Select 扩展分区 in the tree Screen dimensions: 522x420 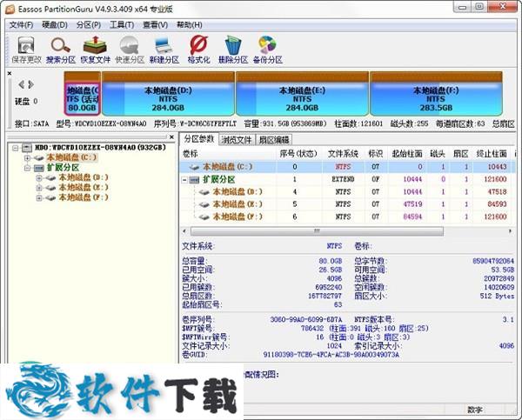(63, 168)
